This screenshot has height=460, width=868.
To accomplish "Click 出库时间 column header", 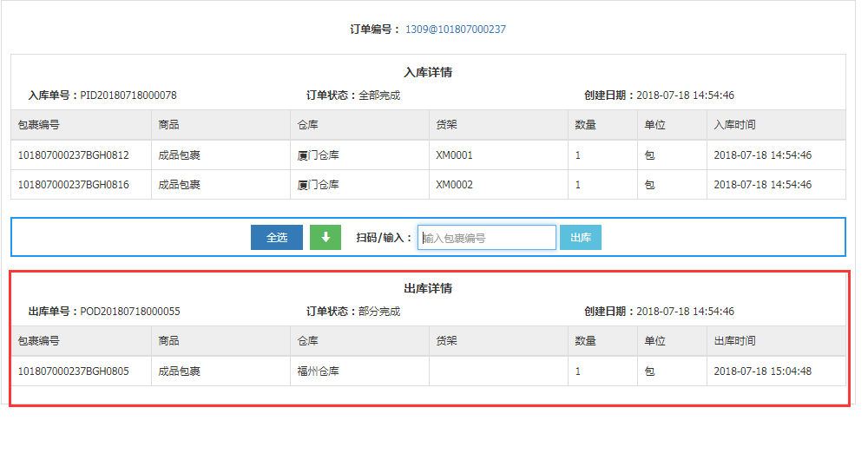I will point(734,341).
